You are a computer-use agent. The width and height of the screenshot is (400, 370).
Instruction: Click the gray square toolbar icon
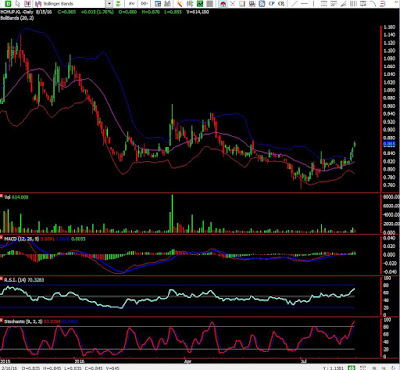coord(210,4)
